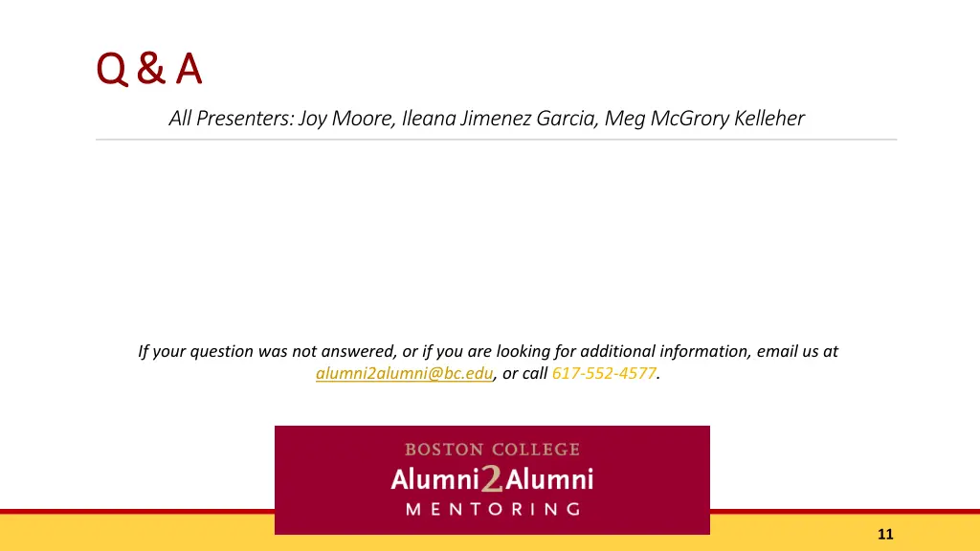Click the first Alumni word in logo

(x=435, y=480)
